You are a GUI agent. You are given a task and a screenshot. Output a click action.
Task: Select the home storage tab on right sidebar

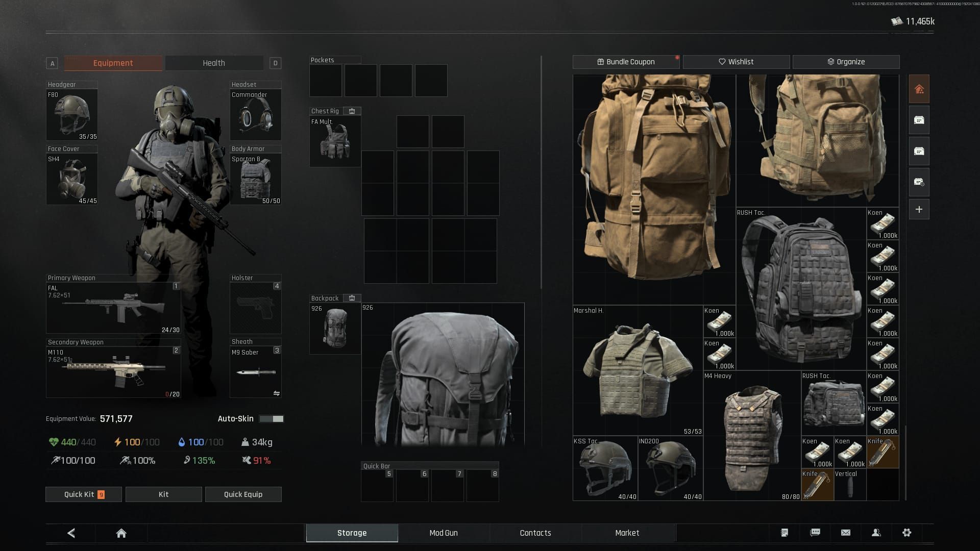coord(919,88)
